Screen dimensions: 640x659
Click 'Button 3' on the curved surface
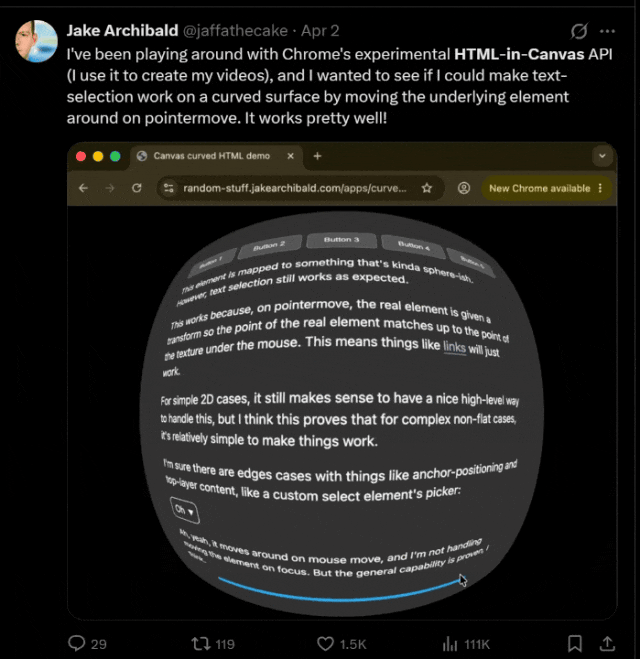[x=337, y=240]
